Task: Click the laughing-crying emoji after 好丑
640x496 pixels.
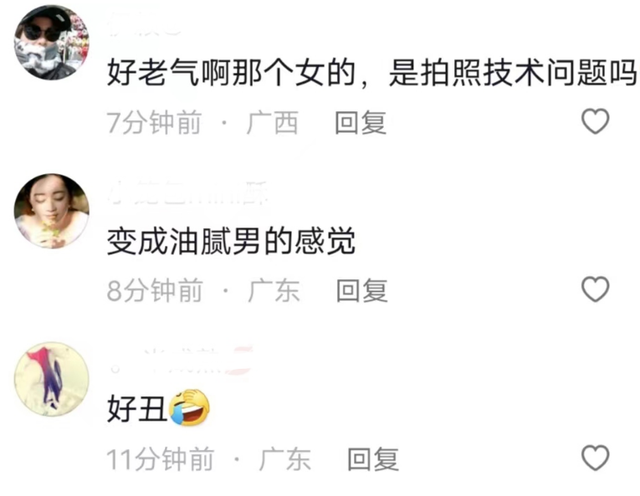Action: [189, 407]
